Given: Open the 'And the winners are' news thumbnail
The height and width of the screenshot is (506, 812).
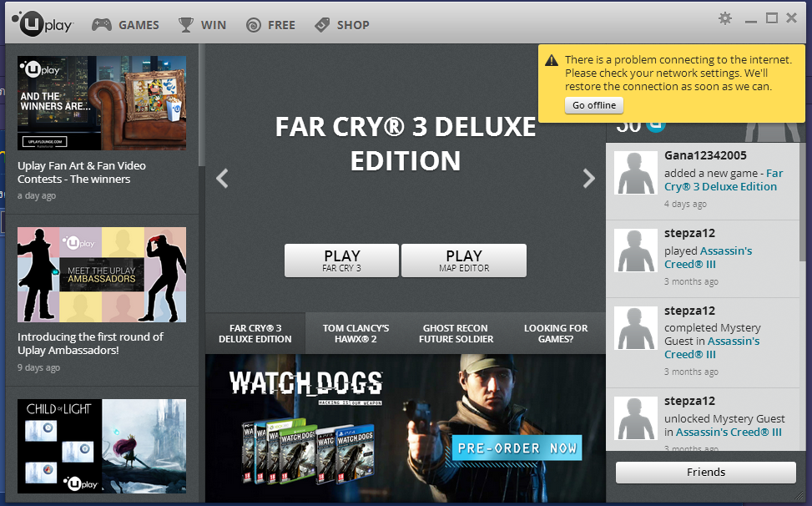Looking at the screenshot, I should click(x=102, y=103).
